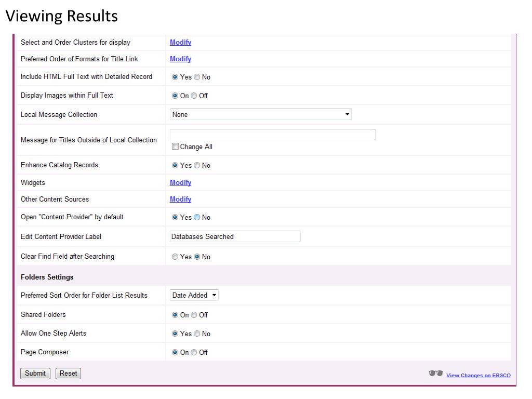Open View Changes on EBSCO link
Image resolution: width=532 pixels, height=399 pixels.
478,376
